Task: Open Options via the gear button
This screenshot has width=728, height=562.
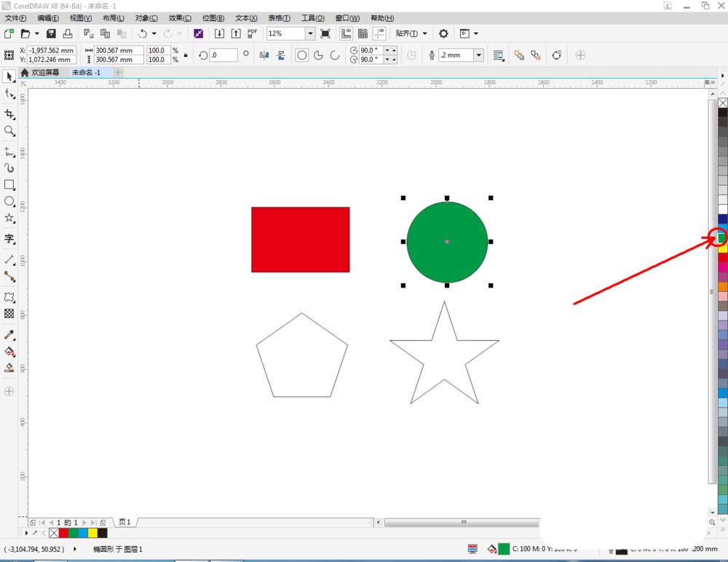Action: (x=443, y=33)
